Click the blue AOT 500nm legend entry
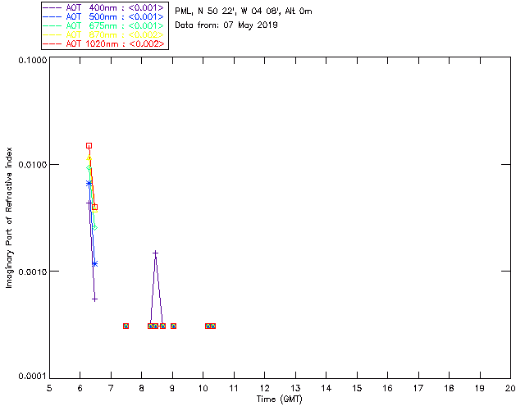The height and width of the screenshot is (420, 525). click(103, 16)
